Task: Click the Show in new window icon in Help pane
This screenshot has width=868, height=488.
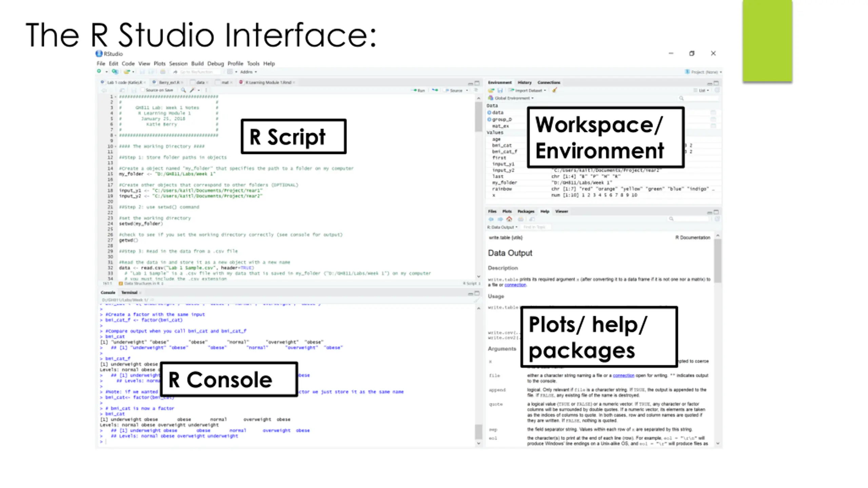Action: tap(532, 219)
